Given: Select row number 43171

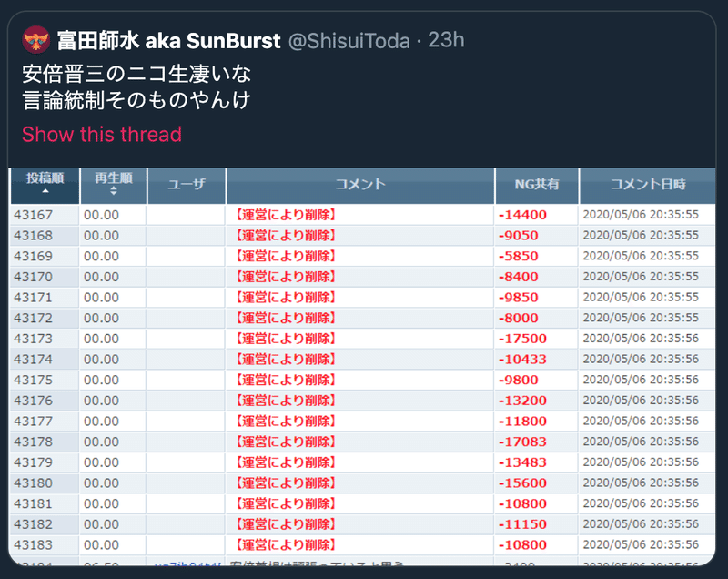Looking at the screenshot, I should [33, 298].
